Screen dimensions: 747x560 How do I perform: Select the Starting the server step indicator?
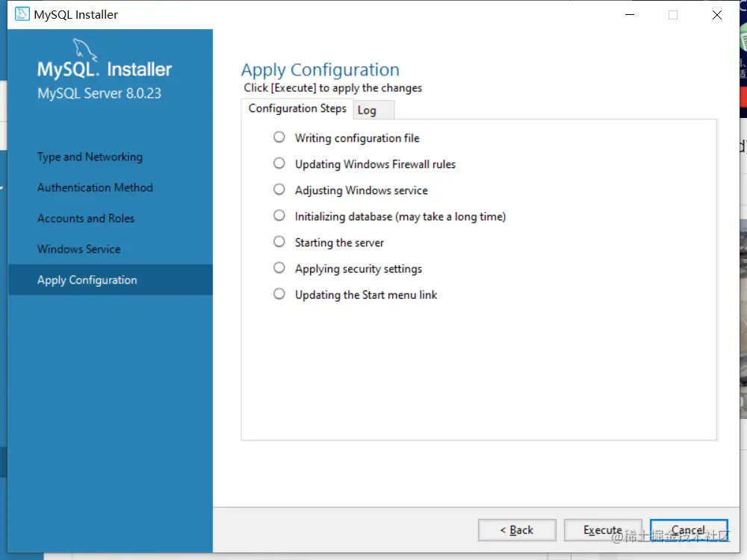[x=279, y=242]
